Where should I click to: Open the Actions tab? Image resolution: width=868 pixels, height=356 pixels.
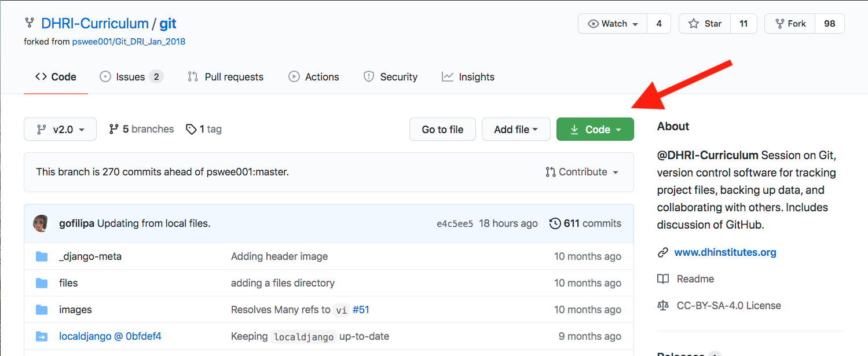tap(314, 77)
